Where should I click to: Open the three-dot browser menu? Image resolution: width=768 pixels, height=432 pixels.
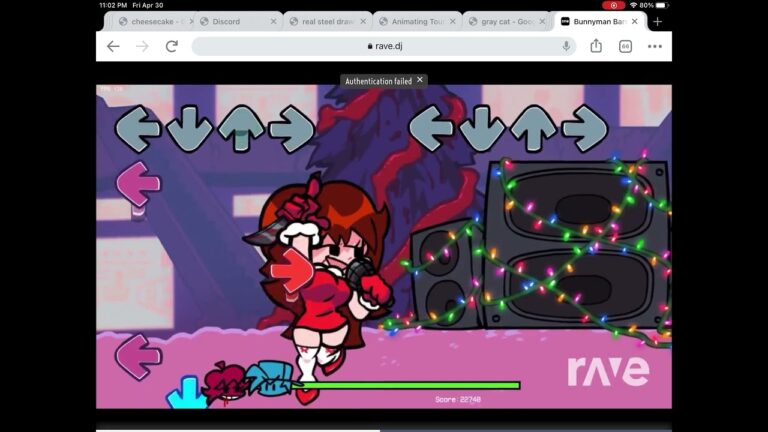655,47
